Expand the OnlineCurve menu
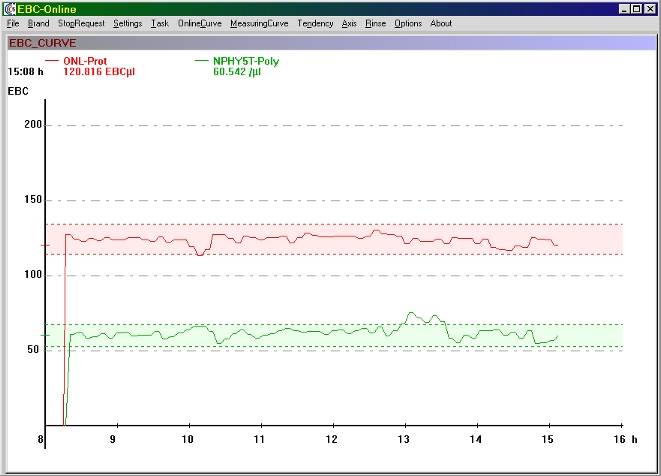The height and width of the screenshot is (476, 661). (x=199, y=23)
